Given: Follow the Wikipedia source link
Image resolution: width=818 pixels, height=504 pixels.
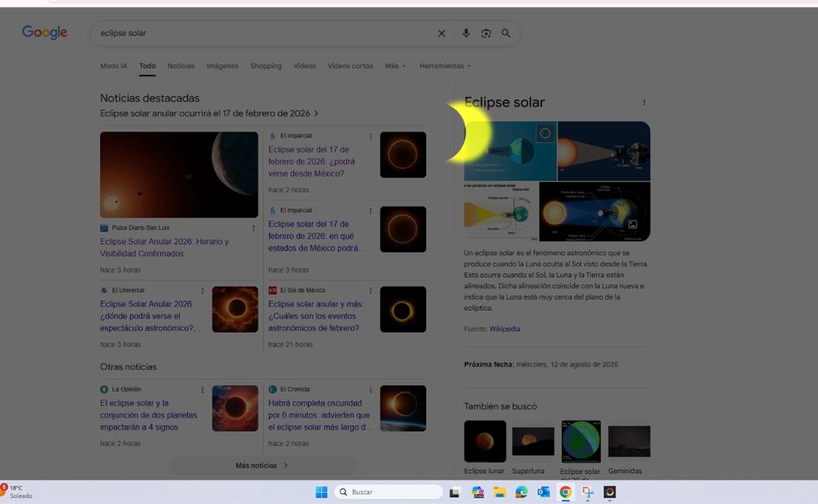Looking at the screenshot, I should (x=504, y=328).
